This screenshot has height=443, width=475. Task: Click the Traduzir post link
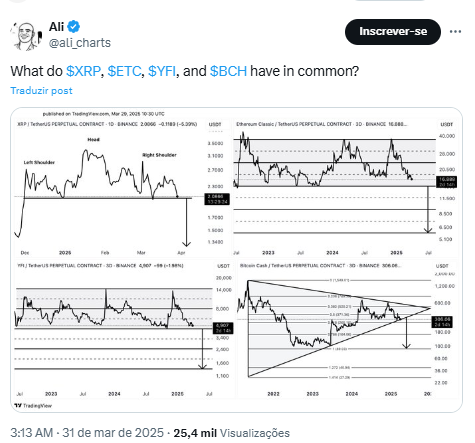pyautogui.click(x=41, y=91)
